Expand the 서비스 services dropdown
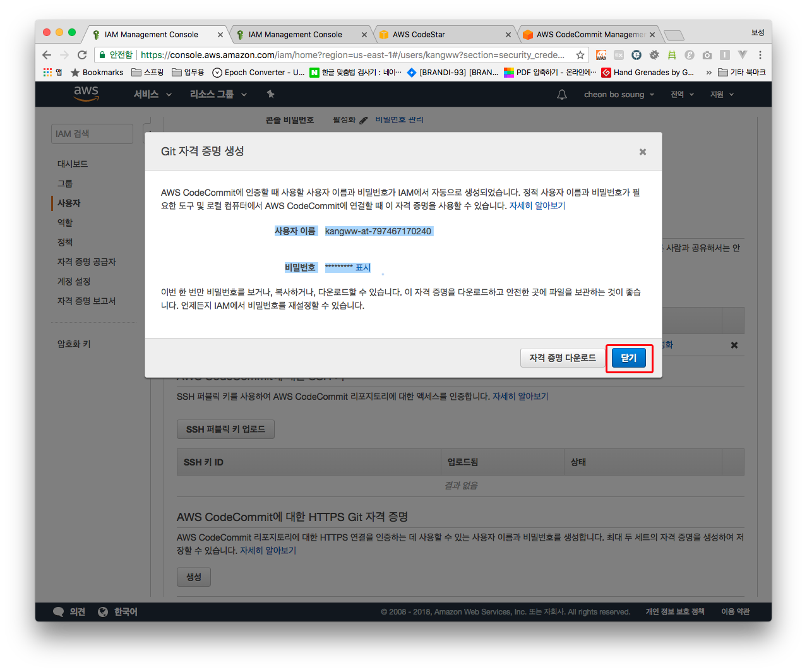This screenshot has width=807, height=672. (152, 94)
